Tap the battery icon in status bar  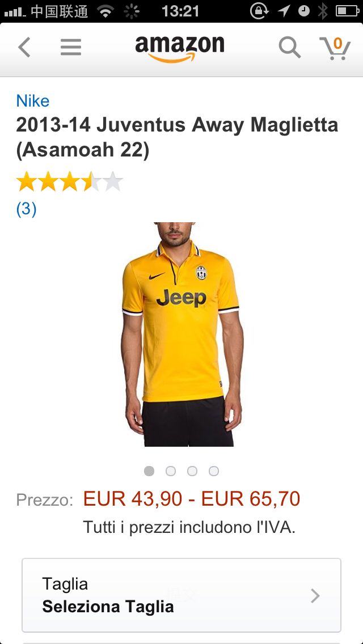(347, 11)
